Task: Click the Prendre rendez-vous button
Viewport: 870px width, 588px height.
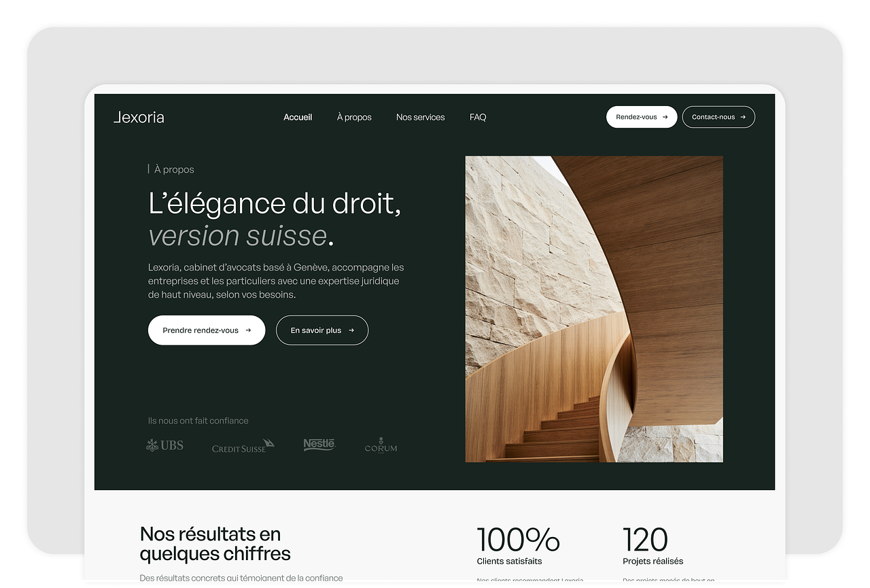Action: click(201, 330)
